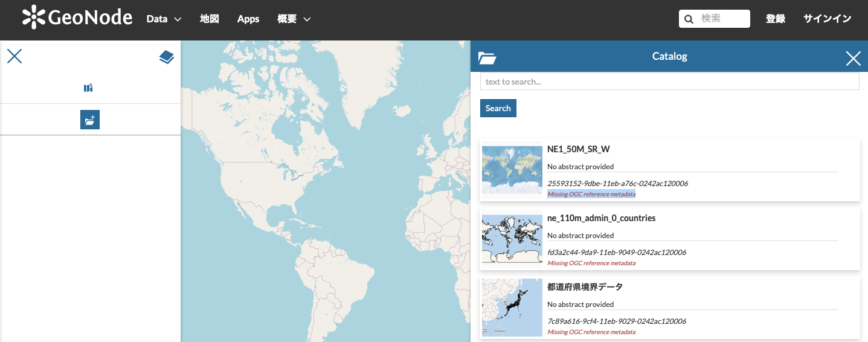Click the layers stack icon
Image resolution: width=868 pixels, height=342 pixels.
click(x=167, y=57)
